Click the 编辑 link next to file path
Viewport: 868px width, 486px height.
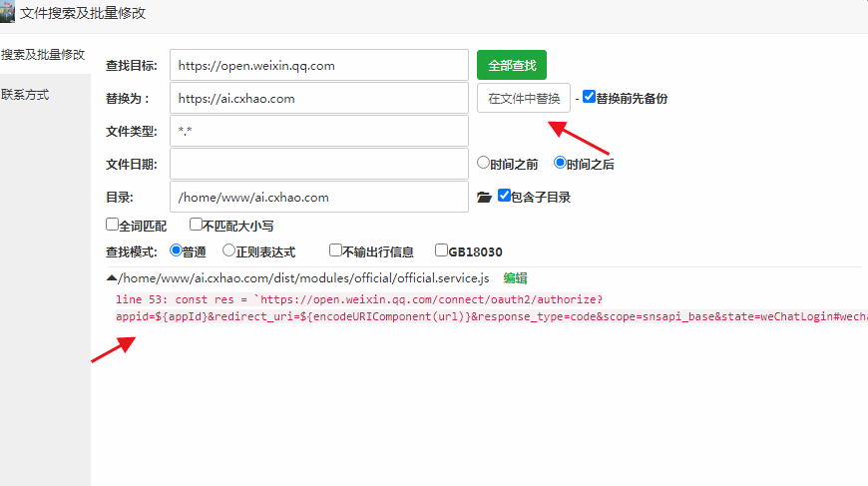click(x=515, y=278)
